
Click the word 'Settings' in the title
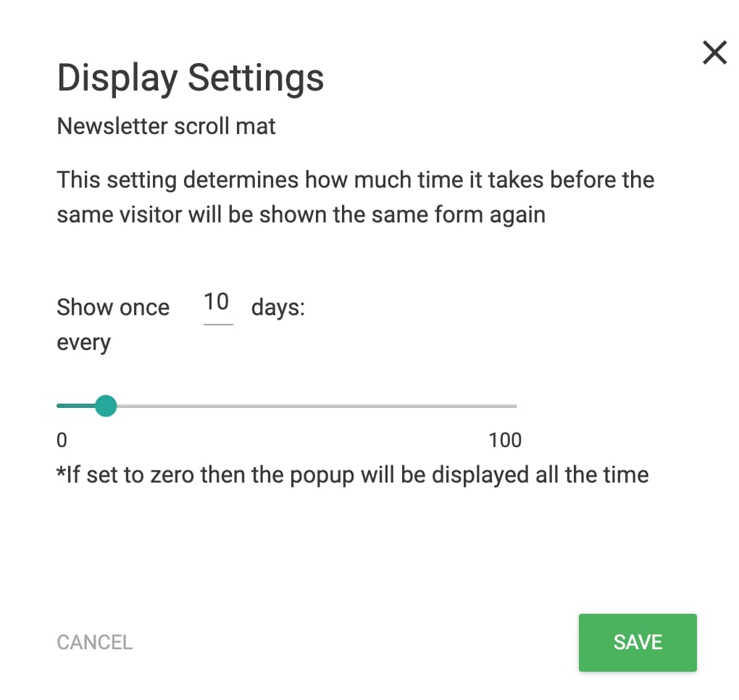point(256,78)
